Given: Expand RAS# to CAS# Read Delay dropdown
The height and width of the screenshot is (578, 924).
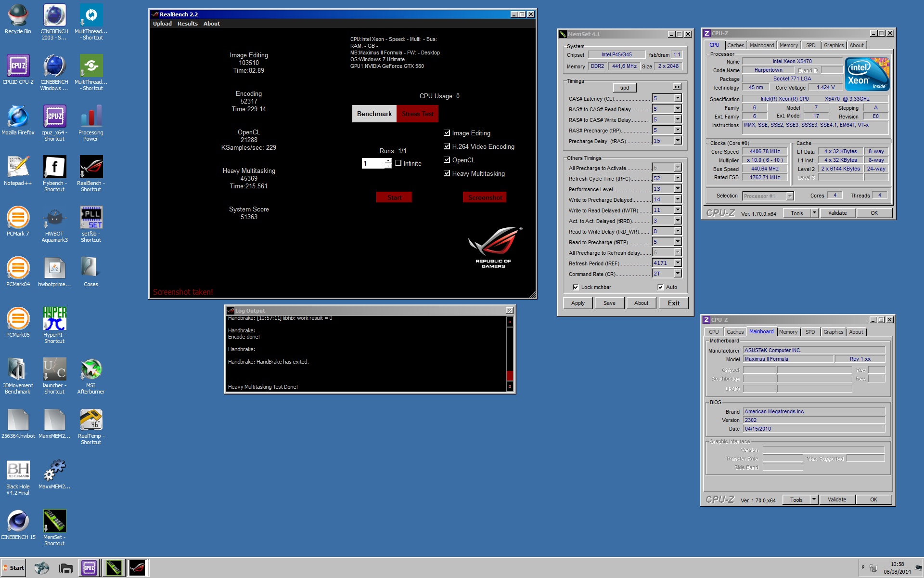Looking at the screenshot, I should (x=678, y=109).
